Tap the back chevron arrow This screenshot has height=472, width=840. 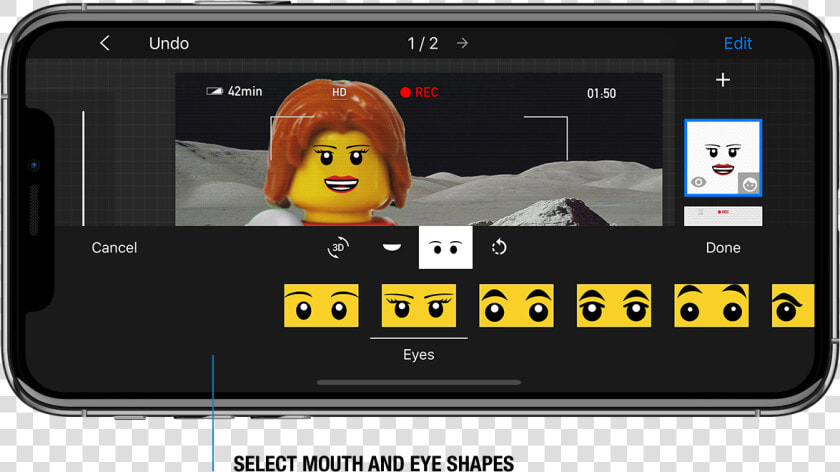click(x=105, y=43)
